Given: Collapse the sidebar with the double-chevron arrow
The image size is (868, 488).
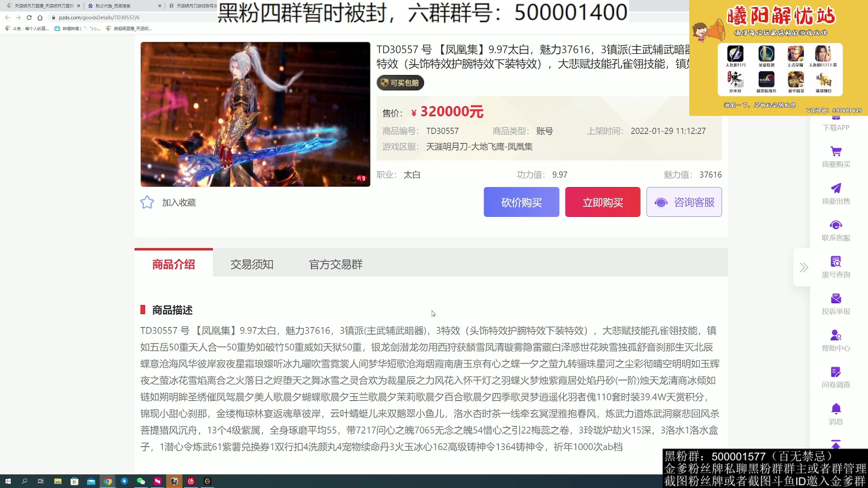Looking at the screenshot, I should click(x=804, y=267).
